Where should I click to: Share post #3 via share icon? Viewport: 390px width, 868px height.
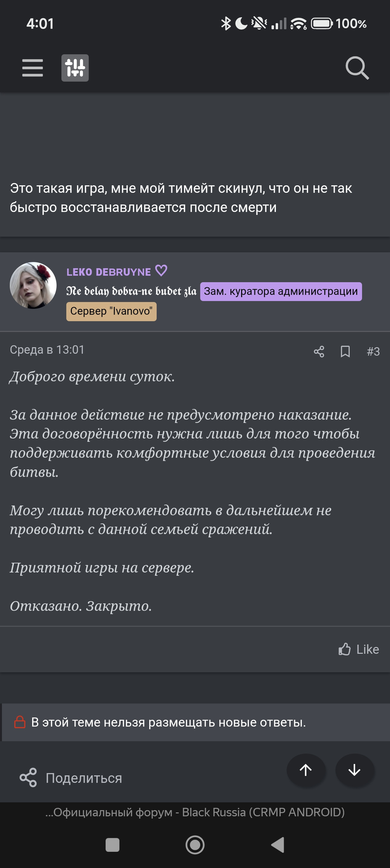tap(318, 351)
